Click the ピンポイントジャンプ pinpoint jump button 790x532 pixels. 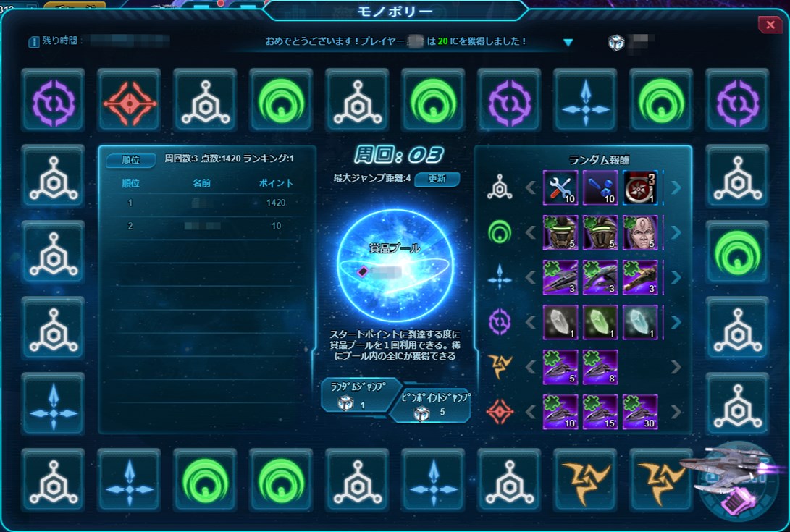[x=433, y=406]
